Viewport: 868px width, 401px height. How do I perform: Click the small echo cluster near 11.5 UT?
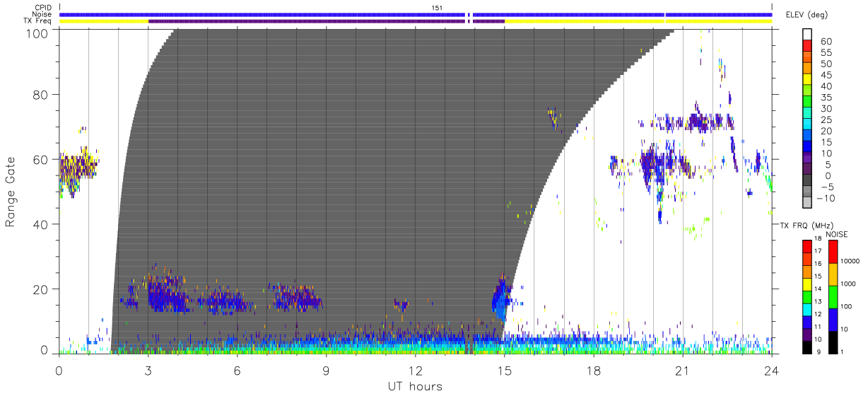(x=401, y=306)
